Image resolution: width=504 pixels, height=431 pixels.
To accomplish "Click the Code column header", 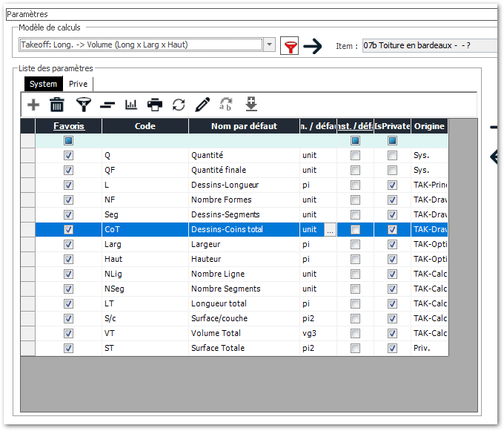I will click(x=145, y=126).
